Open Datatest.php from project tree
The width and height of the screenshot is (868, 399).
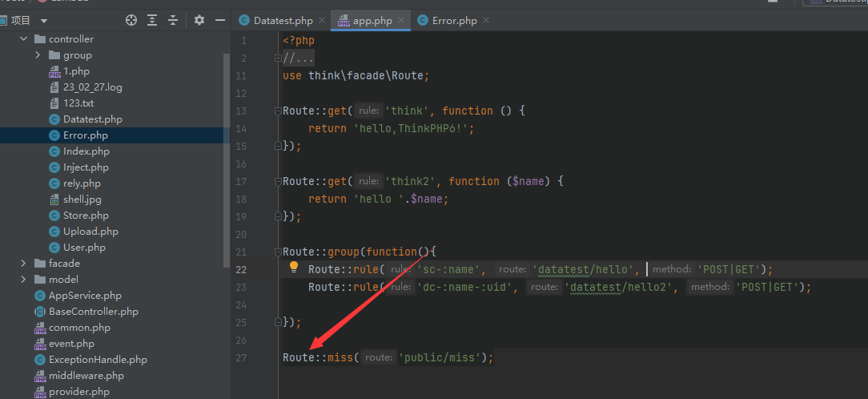point(92,119)
